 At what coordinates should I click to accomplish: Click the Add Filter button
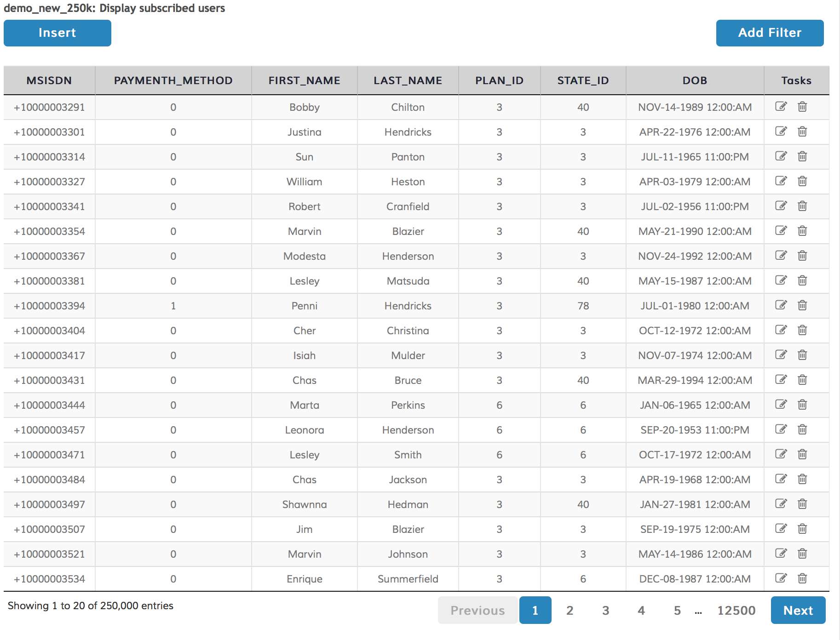coord(769,33)
